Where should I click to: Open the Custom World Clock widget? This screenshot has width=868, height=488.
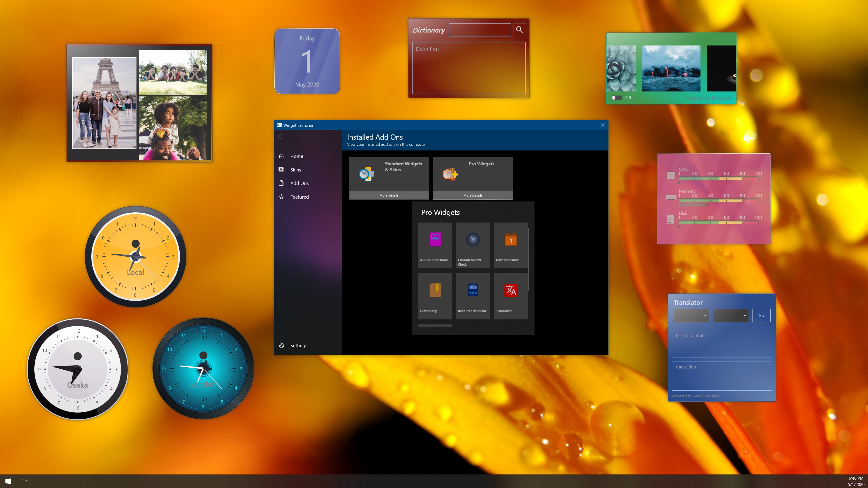click(x=473, y=240)
